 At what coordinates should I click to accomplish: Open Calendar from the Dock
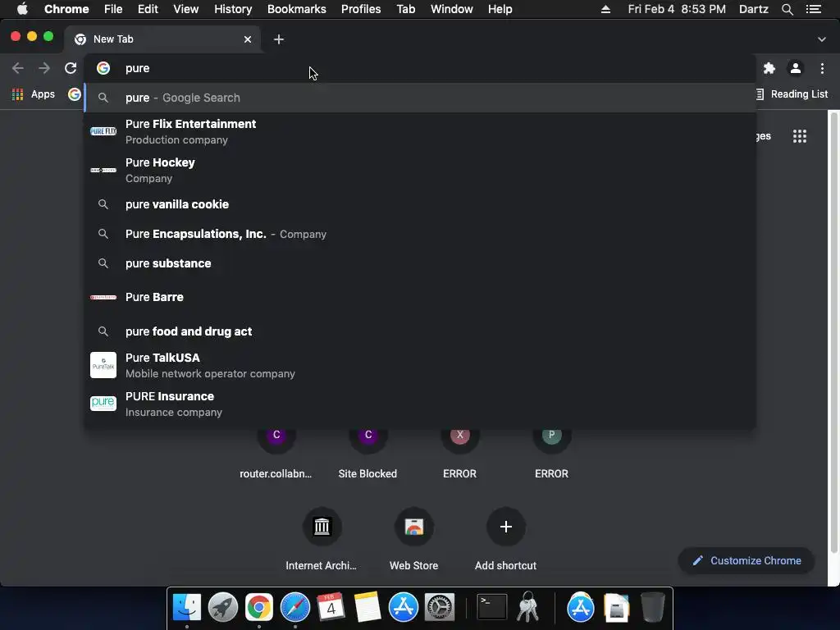(331, 607)
